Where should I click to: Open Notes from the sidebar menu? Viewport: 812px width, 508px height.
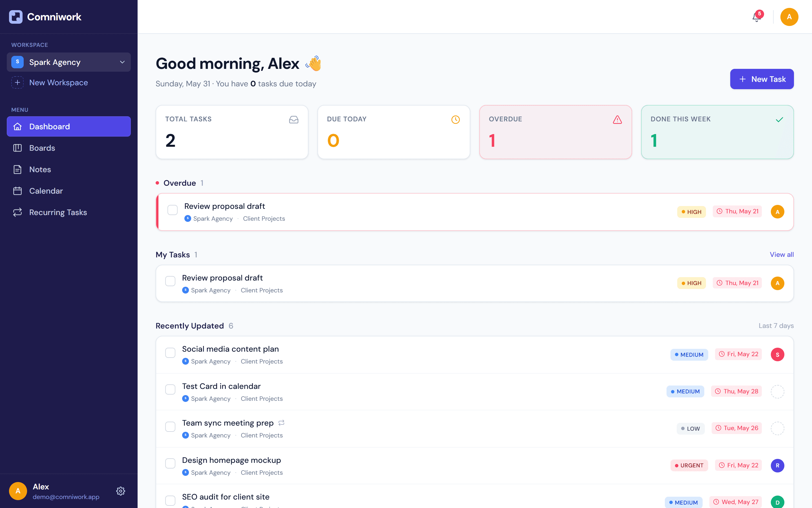69,169
